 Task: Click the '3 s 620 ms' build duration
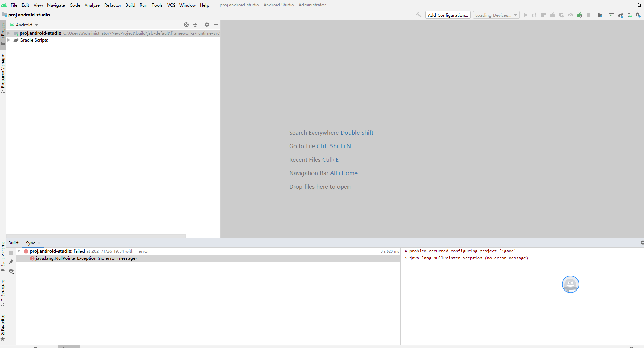point(390,251)
